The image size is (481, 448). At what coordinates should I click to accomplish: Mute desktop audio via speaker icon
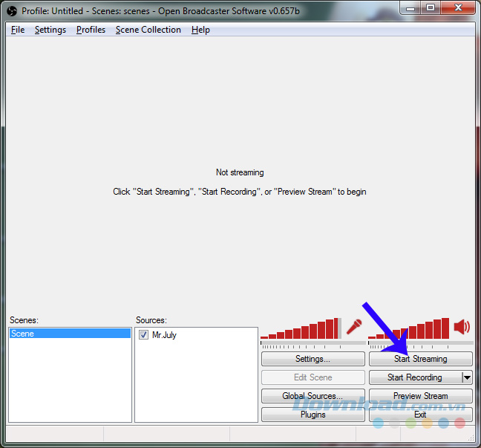click(x=462, y=326)
